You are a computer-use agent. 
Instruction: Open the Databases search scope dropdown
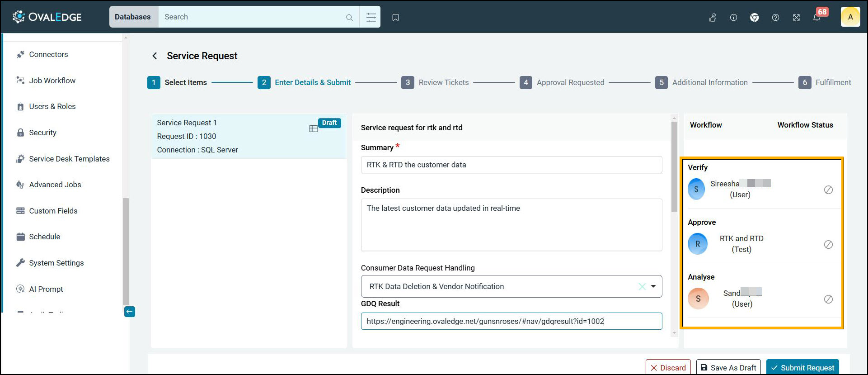133,17
